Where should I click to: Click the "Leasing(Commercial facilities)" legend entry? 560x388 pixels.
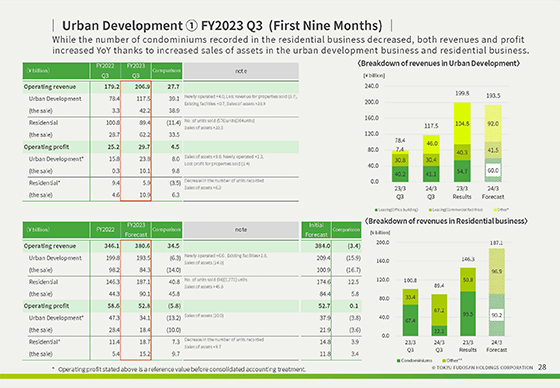[x=456, y=210]
